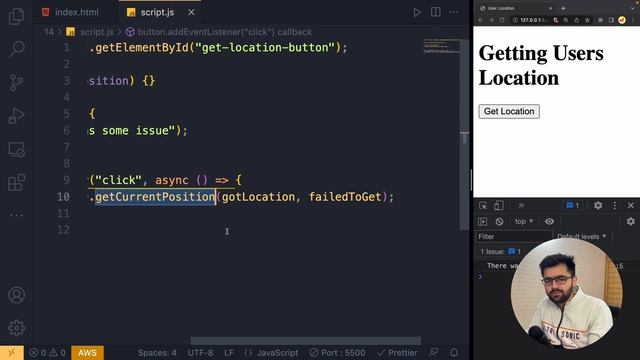This screenshot has width=640, height=360.
Task: Click the editor minimap
Action: pyautogui.click(x=441, y=46)
